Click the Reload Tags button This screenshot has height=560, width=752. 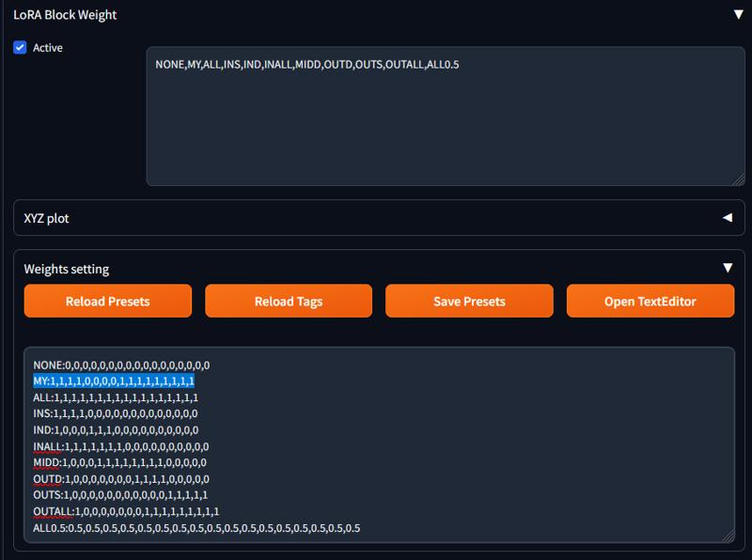click(289, 301)
